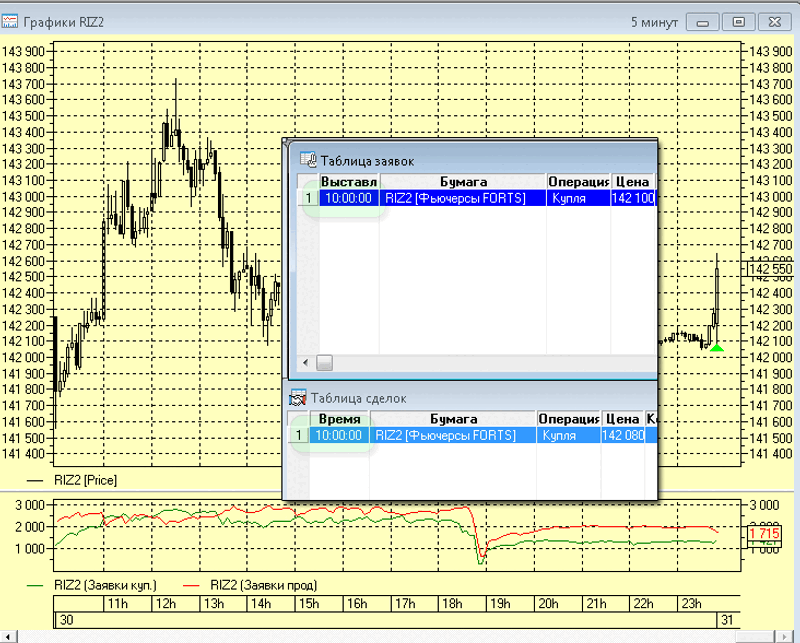Click the Графики RIZ2 window icon
This screenshot has height=643, width=800.
pyautogui.click(x=11, y=21)
